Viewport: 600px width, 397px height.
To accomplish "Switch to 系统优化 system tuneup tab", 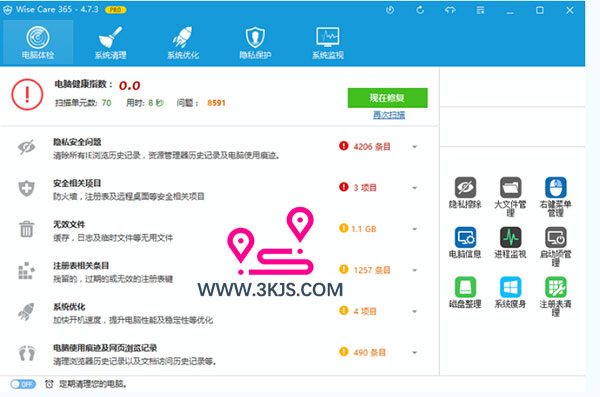I will click(x=183, y=42).
